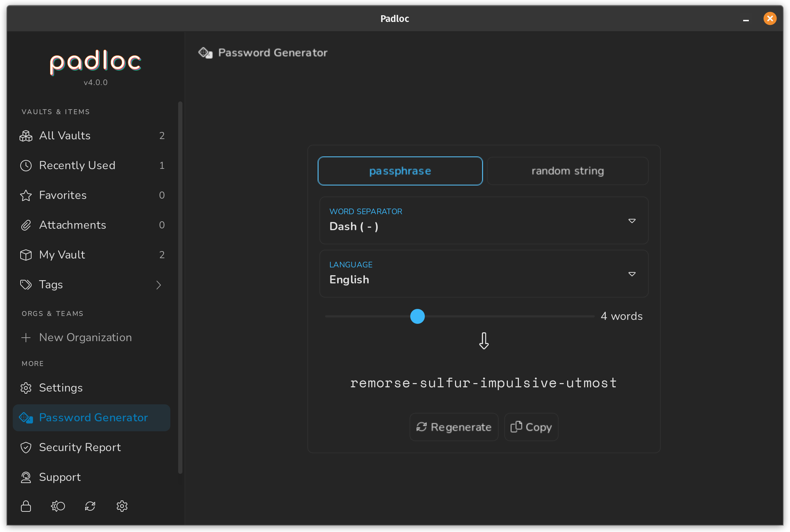The height and width of the screenshot is (532, 790).
Task: Click the Favorites star icon
Action: [x=26, y=195]
